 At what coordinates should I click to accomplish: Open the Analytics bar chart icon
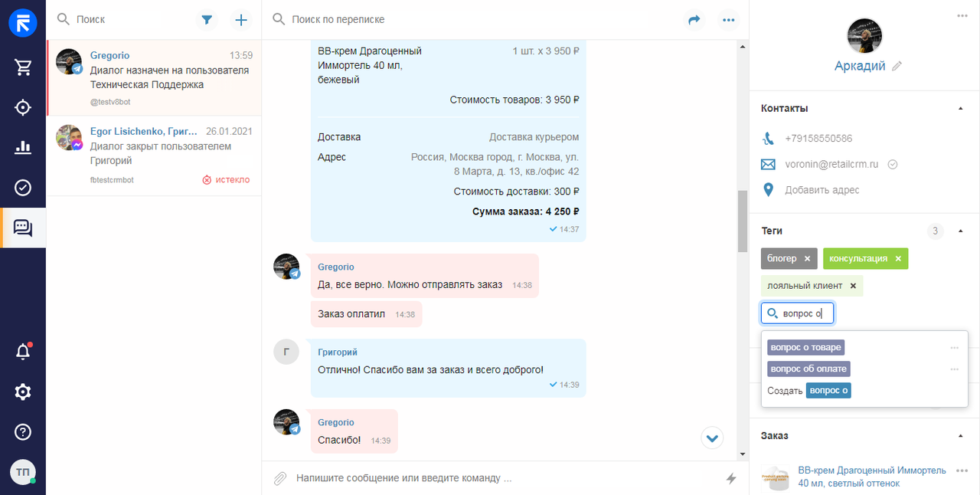[23, 147]
